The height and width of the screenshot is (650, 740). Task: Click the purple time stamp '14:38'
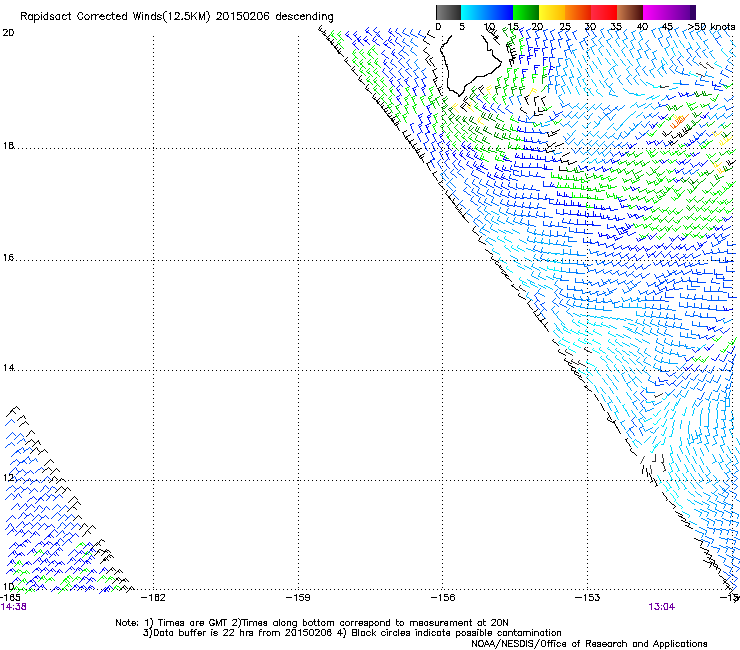[x=14, y=607]
